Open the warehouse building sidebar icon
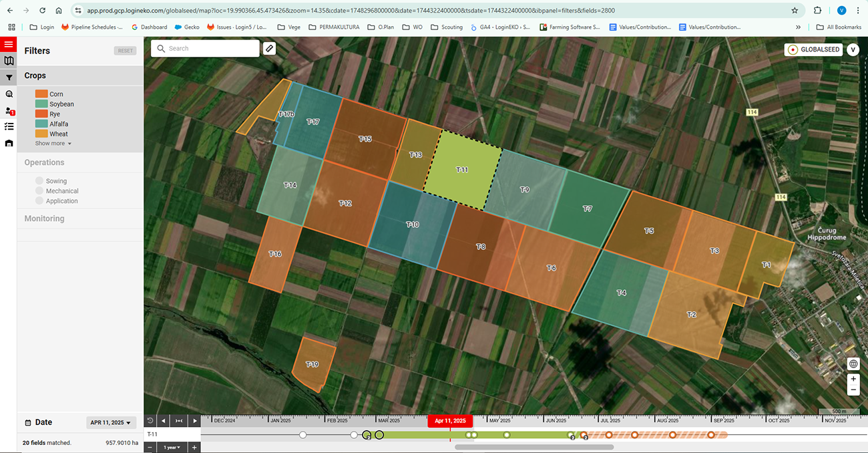This screenshot has height=453, width=868. (x=9, y=143)
